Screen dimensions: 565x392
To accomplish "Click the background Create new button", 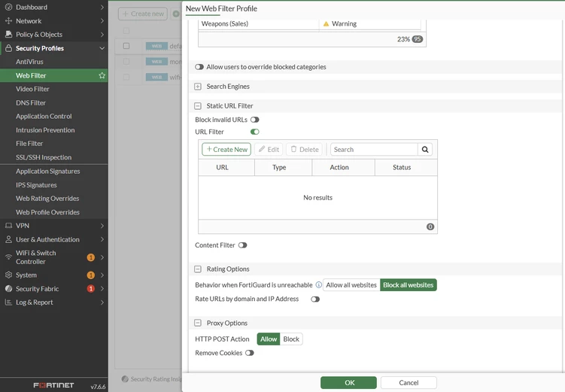I will click(x=143, y=14).
